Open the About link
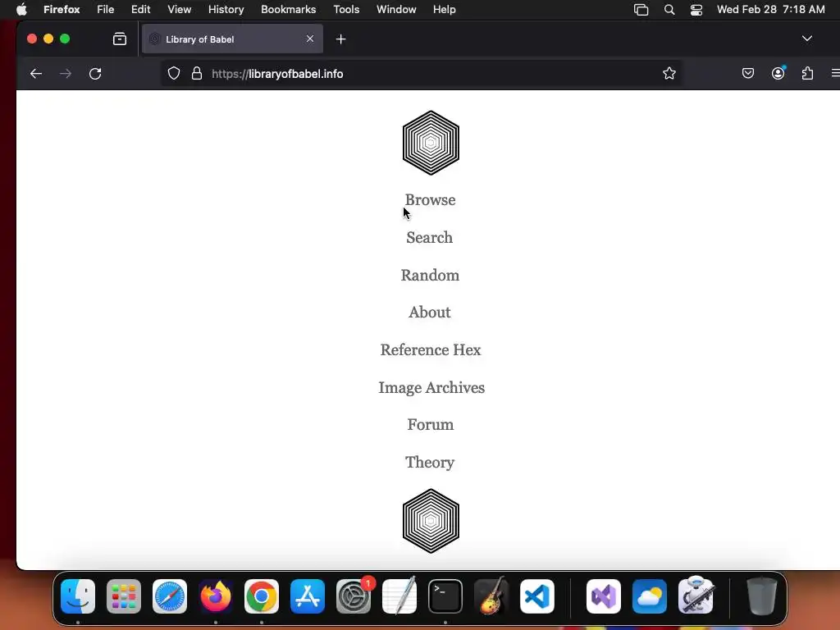This screenshot has width=840, height=630. point(430,313)
